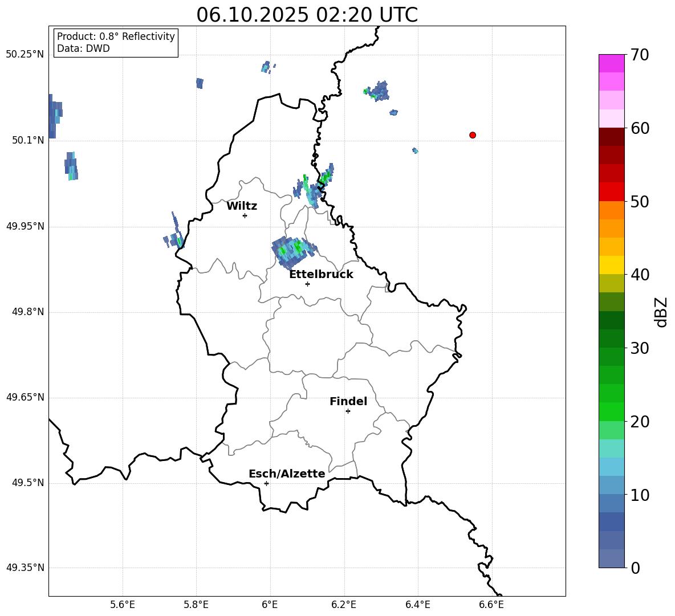Click the colorbar '20' tick label
Viewport: 675px width, 616px height.
640,422
